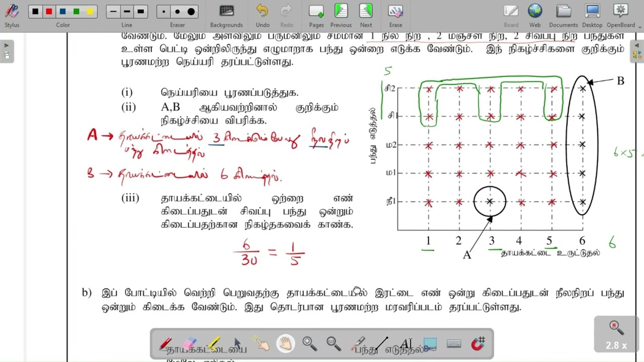
Task: Switch to Board mode
Action: click(511, 16)
